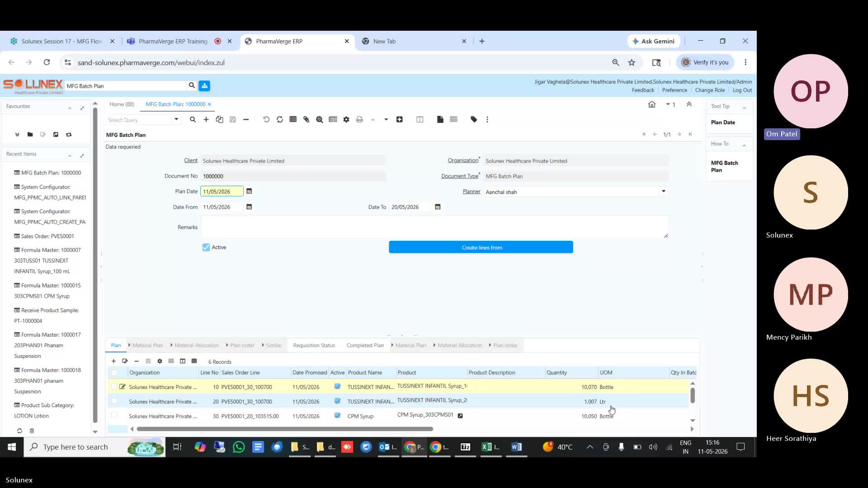Image resolution: width=868 pixels, height=488 pixels.
Task: Collapse the Tool Tip panel
Action: [744, 108]
